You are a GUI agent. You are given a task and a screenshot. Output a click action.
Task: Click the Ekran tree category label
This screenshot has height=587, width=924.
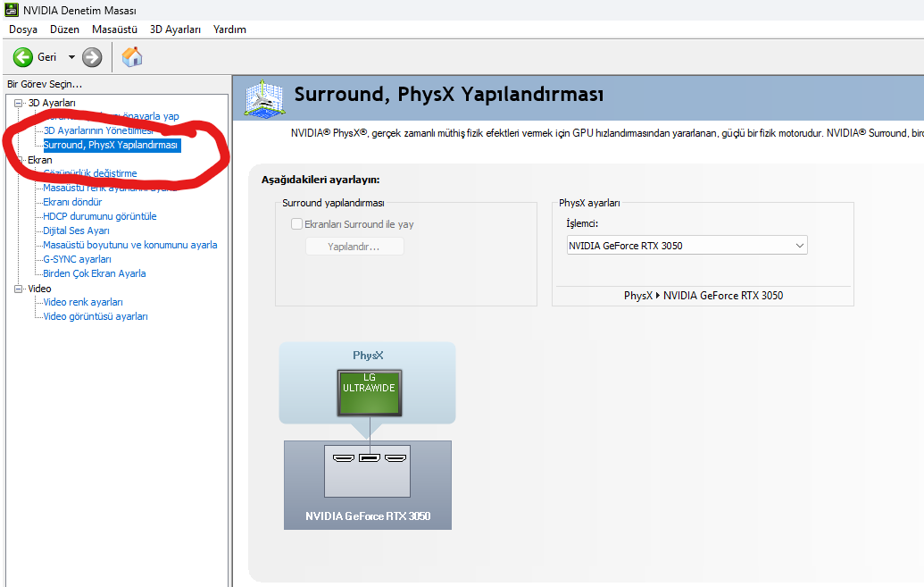pos(39,160)
